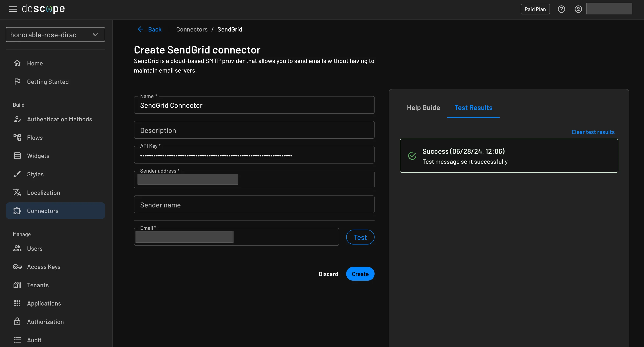Click the Authorization lock icon
The image size is (644, 347).
click(x=17, y=321)
